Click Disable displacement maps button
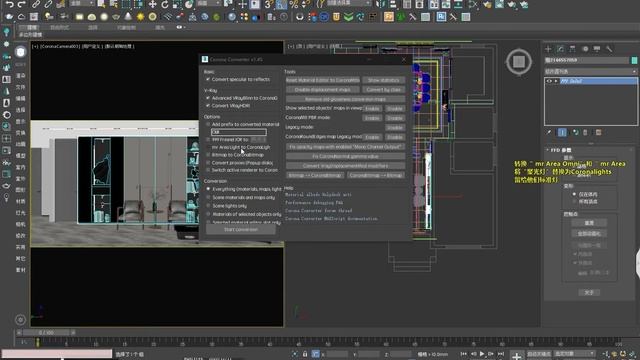This screenshot has height=360, width=640. point(322,89)
